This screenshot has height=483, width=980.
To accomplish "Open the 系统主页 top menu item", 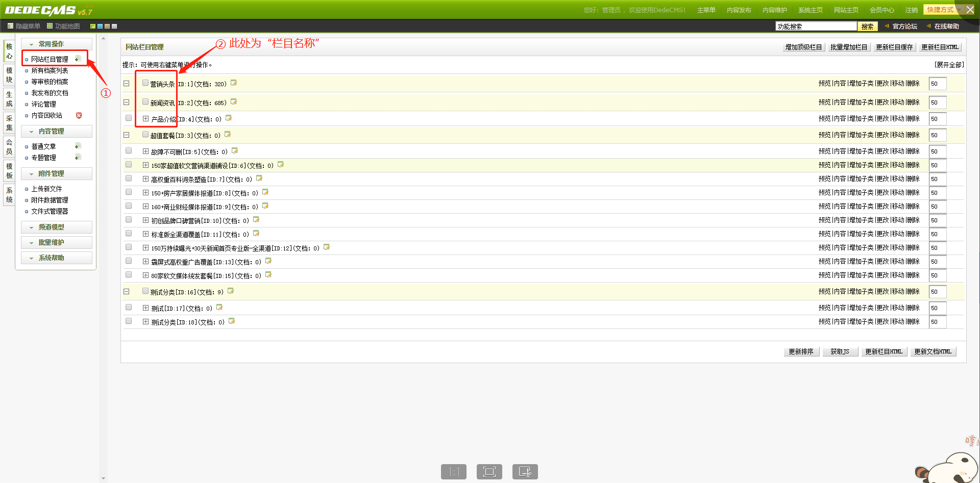I will [810, 10].
